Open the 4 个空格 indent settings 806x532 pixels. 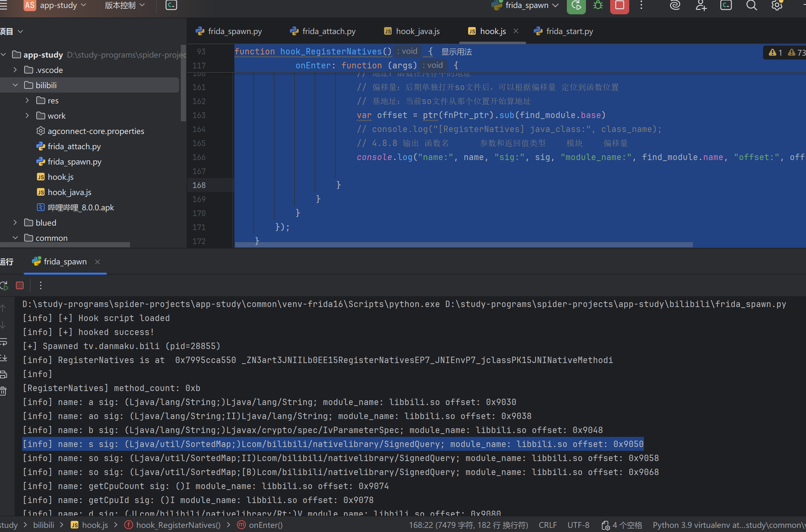[x=622, y=525]
